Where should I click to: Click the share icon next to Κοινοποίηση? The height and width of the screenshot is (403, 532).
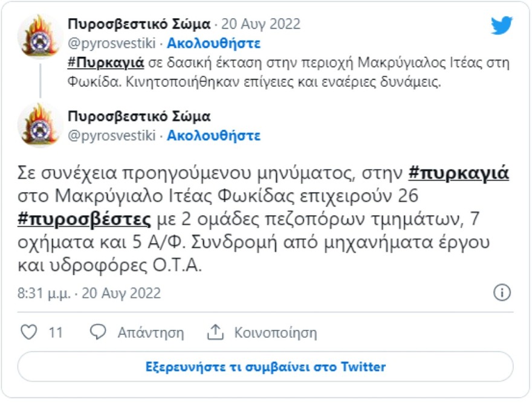pos(215,331)
